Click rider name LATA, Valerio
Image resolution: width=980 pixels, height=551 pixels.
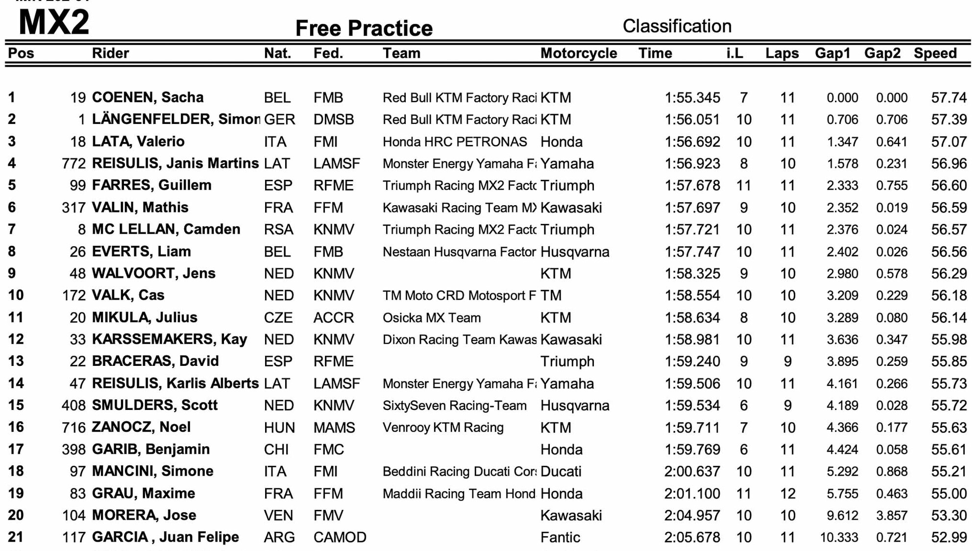point(138,142)
